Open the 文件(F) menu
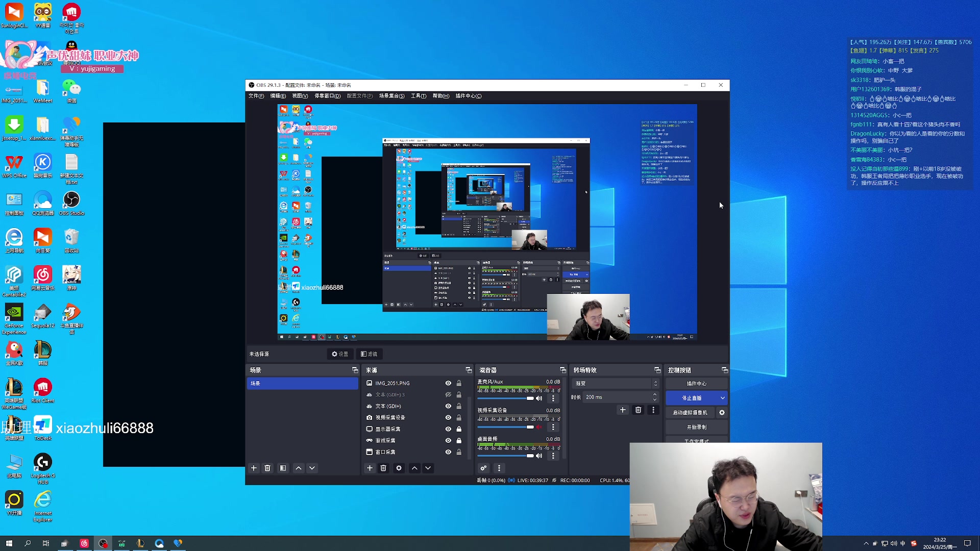The image size is (980, 551). [x=256, y=96]
